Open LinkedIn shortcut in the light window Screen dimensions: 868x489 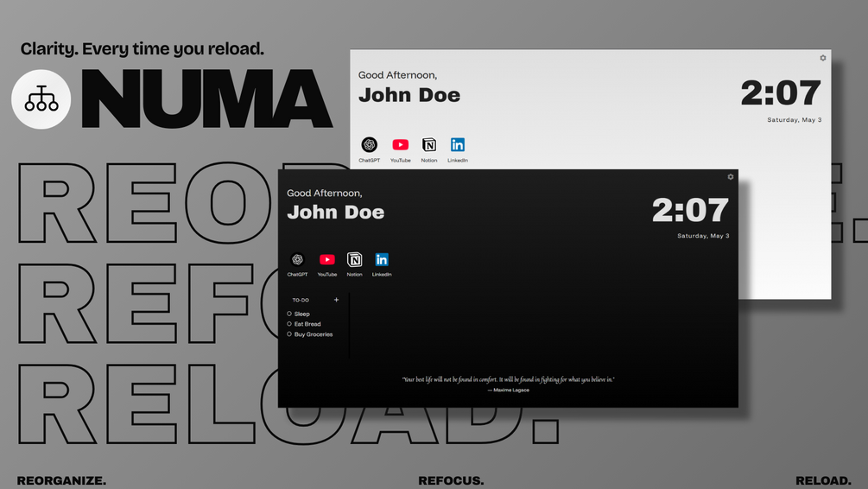(x=457, y=145)
